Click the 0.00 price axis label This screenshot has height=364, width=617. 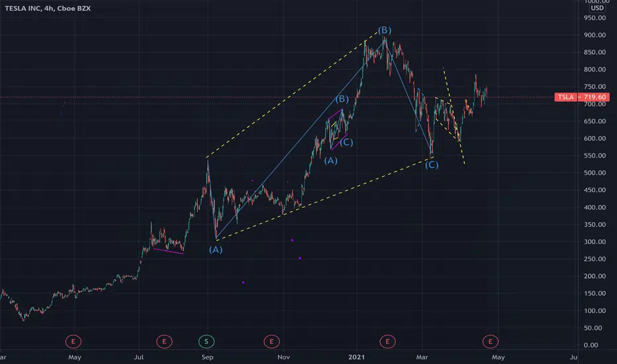(x=591, y=345)
